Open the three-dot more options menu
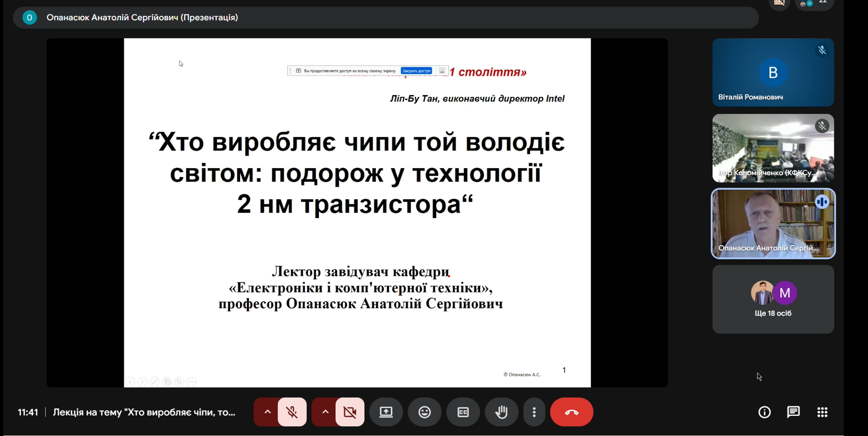The image size is (868, 436). pos(534,412)
